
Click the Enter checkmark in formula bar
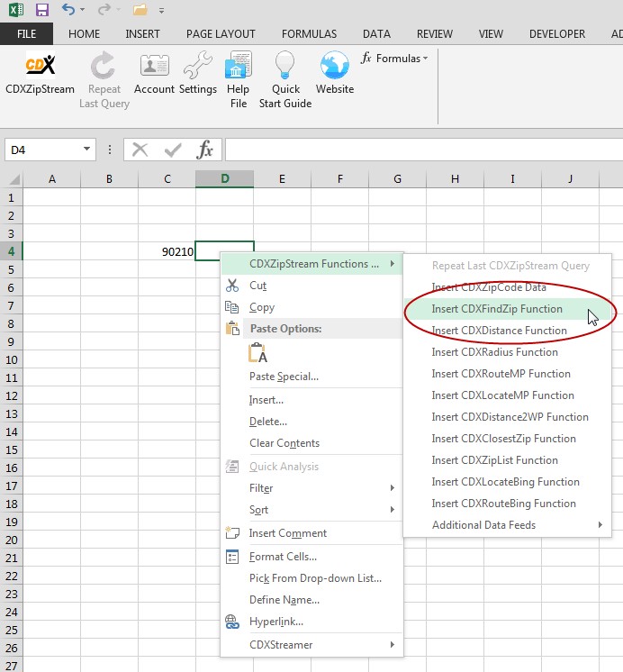click(x=173, y=150)
